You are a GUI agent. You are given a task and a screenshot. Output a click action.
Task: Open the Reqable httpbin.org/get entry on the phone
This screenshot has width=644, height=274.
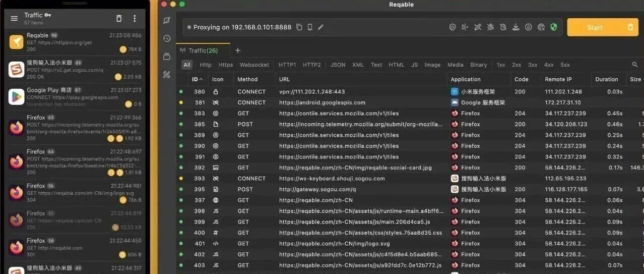coord(76,42)
